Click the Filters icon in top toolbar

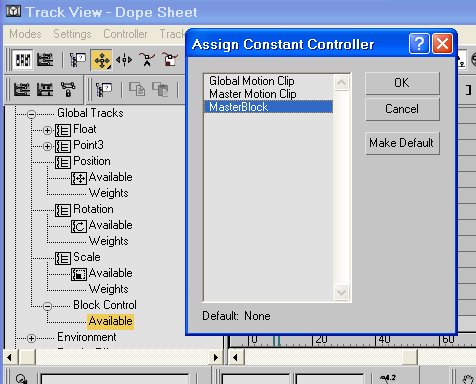pos(77,60)
